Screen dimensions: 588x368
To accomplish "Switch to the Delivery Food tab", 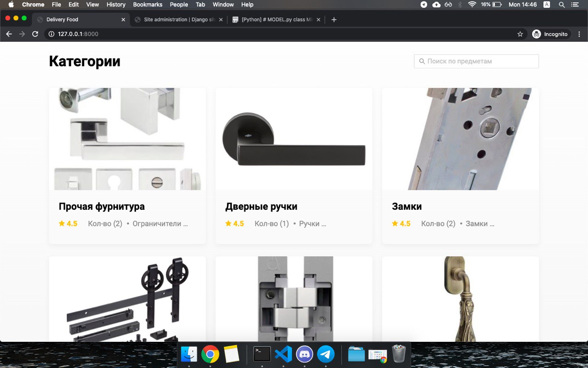I will (x=81, y=20).
